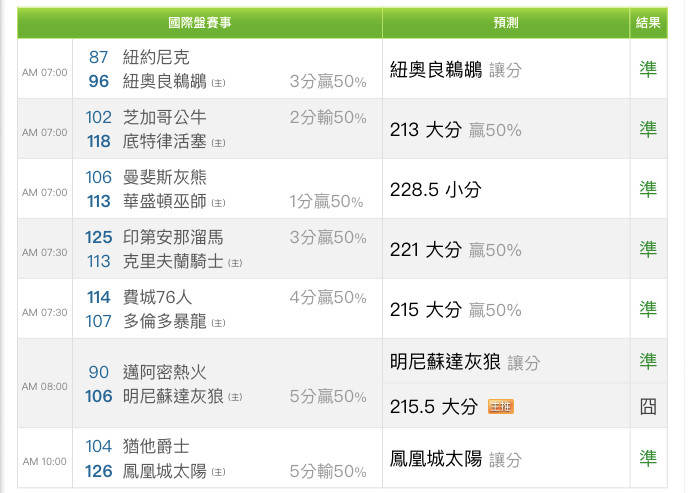Click the orange 主推 badge icon
Image resolution: width=693 pixels, height=493 pixels.
click(500, 406)
